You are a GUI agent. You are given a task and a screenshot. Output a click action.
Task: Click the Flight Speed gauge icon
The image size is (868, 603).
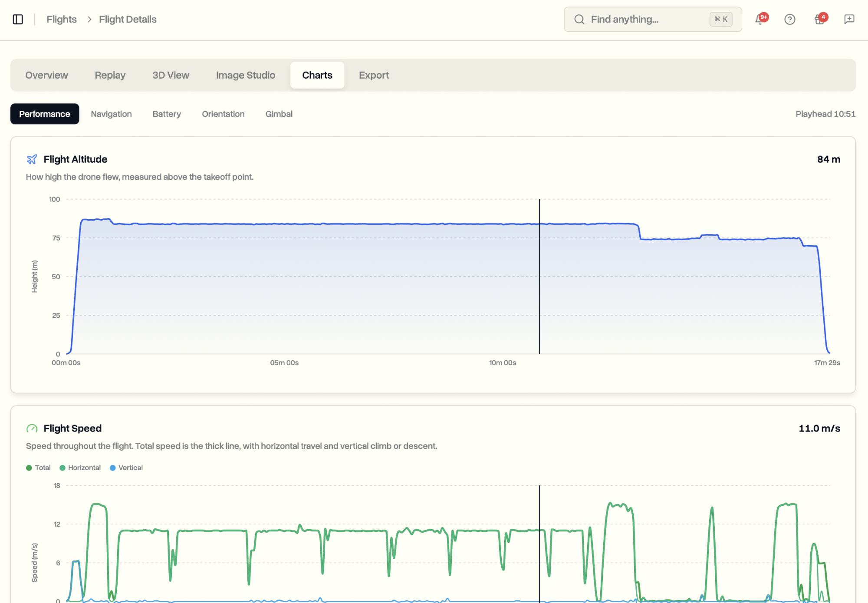[x=32, y=428]
